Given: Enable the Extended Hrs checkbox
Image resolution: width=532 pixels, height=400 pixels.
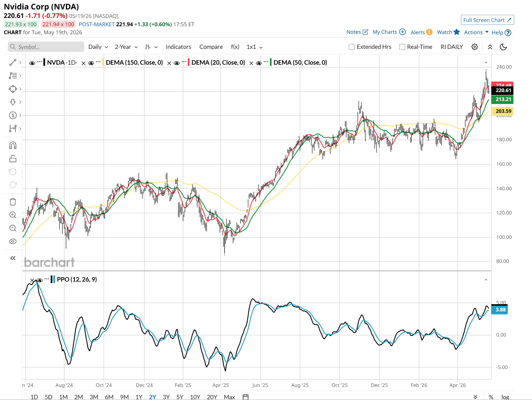Looking at the screenshot, I should click(x=351, y=47).
